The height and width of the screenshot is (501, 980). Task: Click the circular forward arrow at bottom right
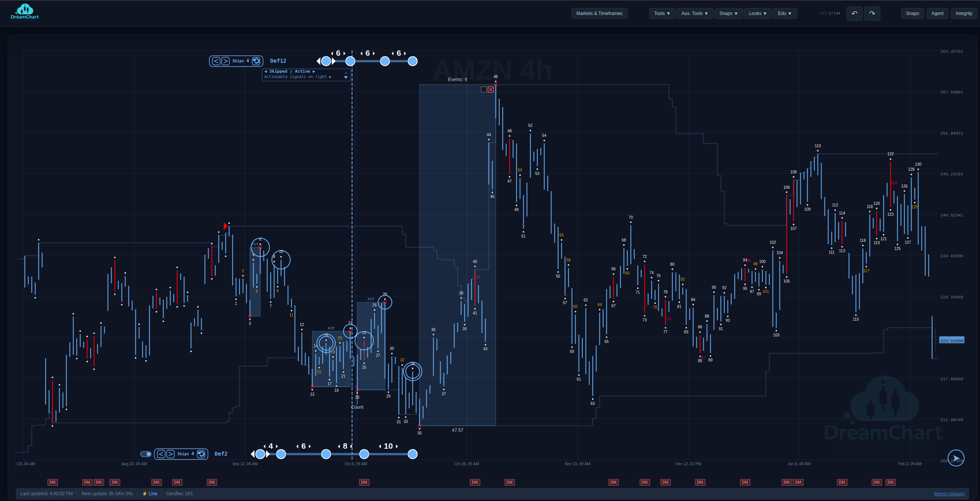[x=956, y=458]
